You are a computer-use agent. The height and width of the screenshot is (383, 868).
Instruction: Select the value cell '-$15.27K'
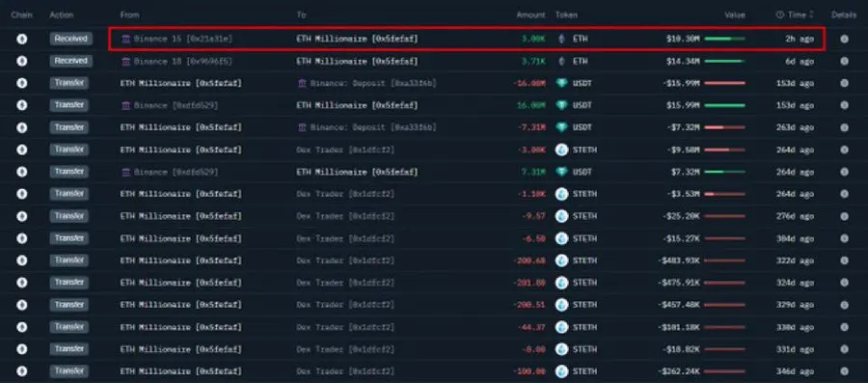[x=681, y=238]
